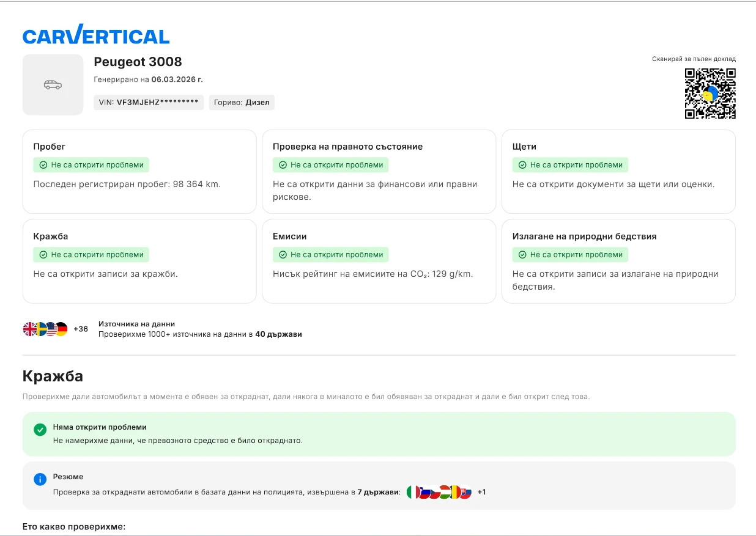Click the Peugeot 3008 title
Viewport: 756px width, 536px height.
pyautogui.click(x=138, y=62)
